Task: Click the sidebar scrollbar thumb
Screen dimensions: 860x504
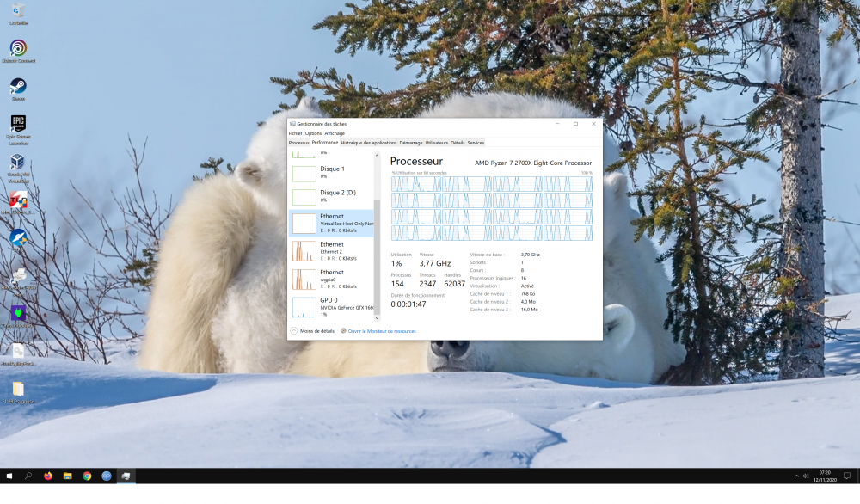Action: pos(377,256)
